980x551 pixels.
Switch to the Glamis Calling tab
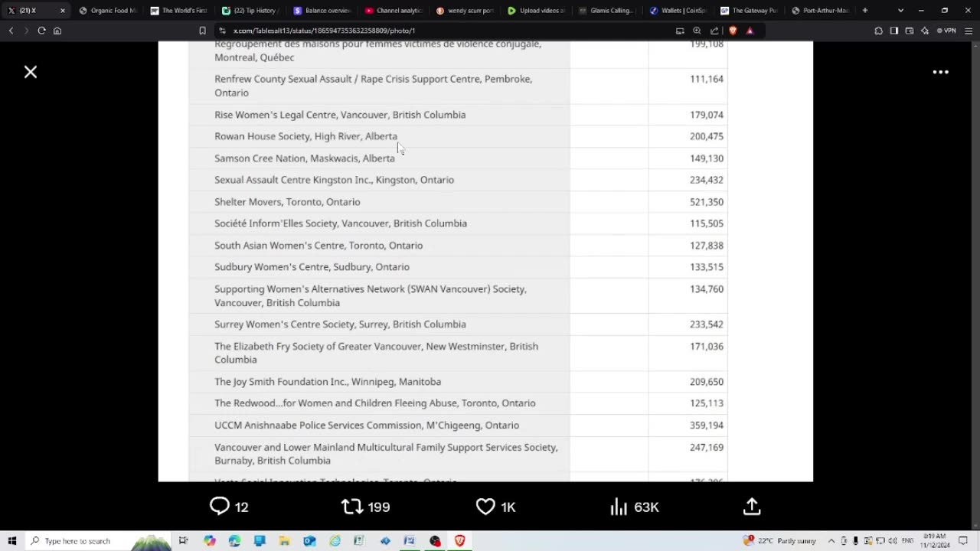point(606,11)
